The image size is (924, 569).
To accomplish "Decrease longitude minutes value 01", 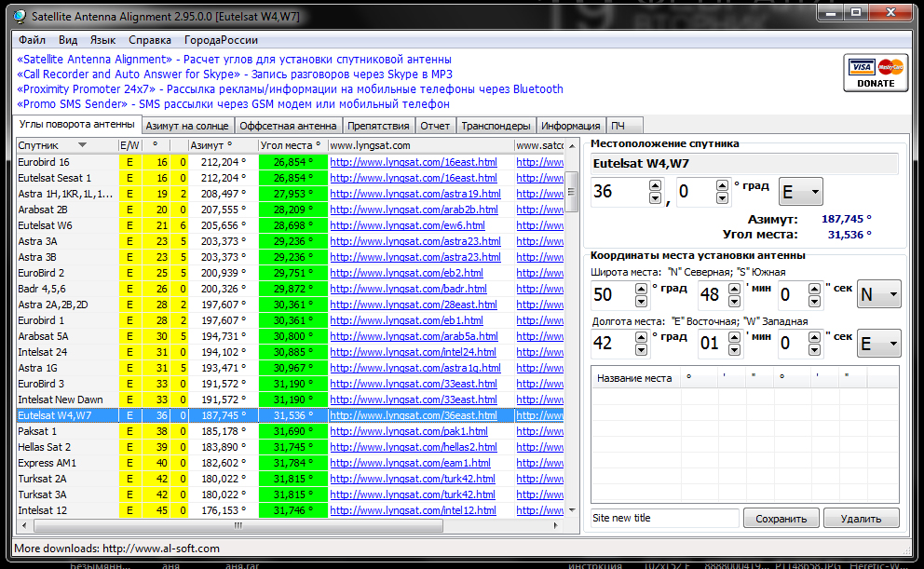I will (x=734, y=350).
